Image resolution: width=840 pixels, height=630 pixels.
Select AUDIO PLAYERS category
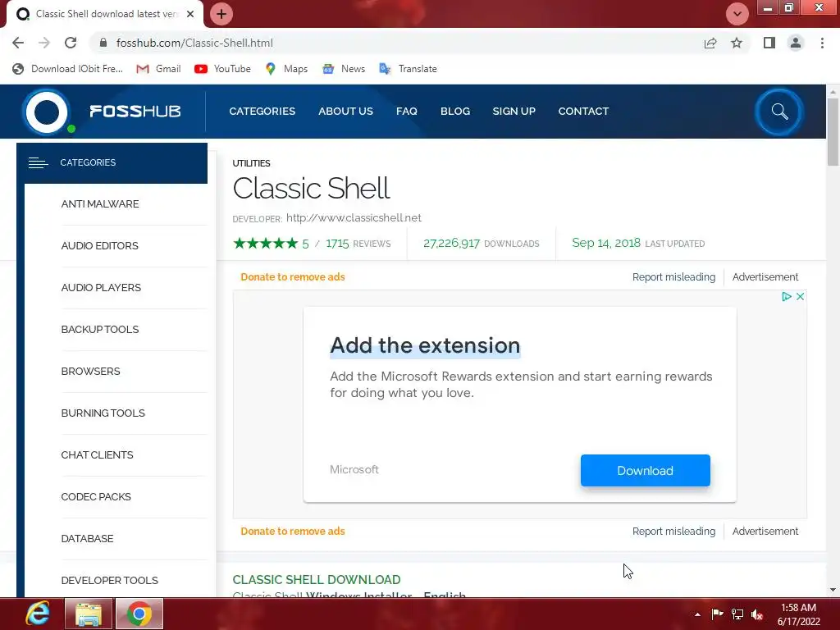[x=101, y=288]
